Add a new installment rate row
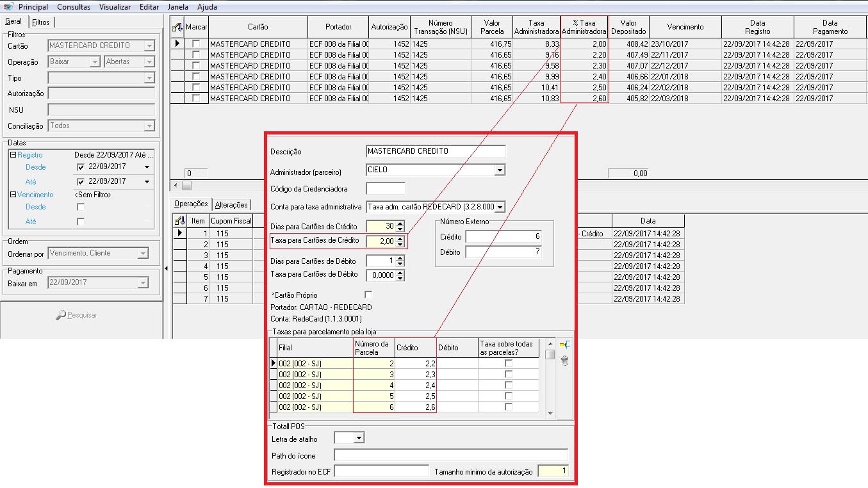 tap(564, 345)
